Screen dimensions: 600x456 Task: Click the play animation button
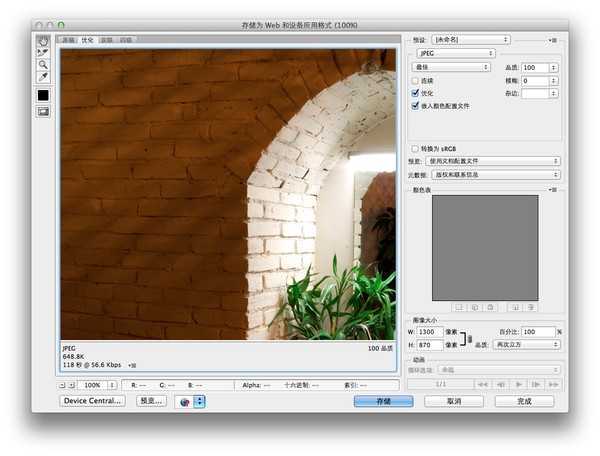(x=519, y=384)
